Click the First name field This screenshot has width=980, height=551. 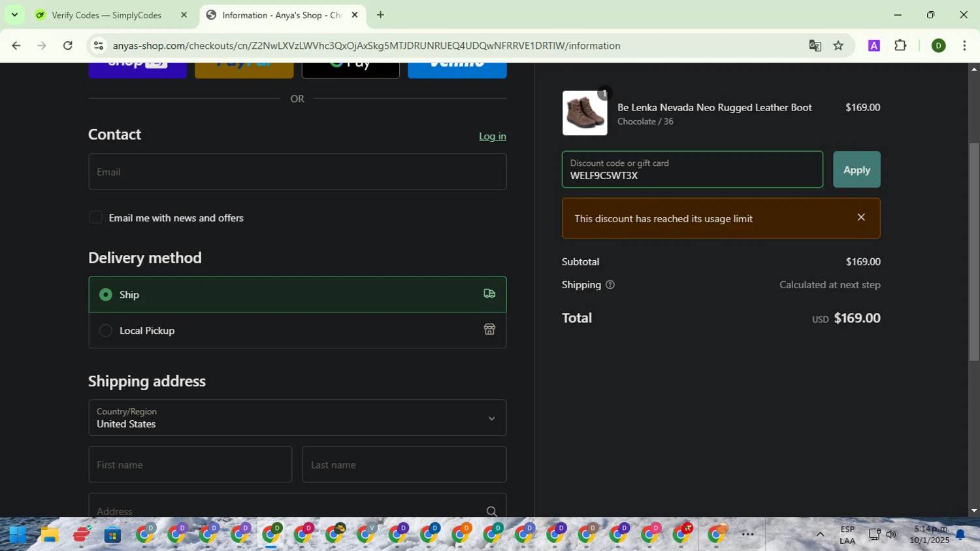(190, 465)
